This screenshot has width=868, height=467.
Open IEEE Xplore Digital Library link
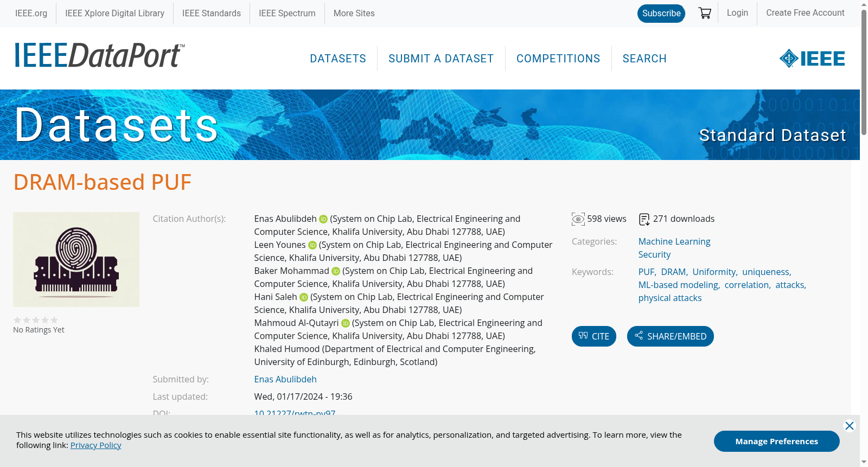click(x=114, y=13)
